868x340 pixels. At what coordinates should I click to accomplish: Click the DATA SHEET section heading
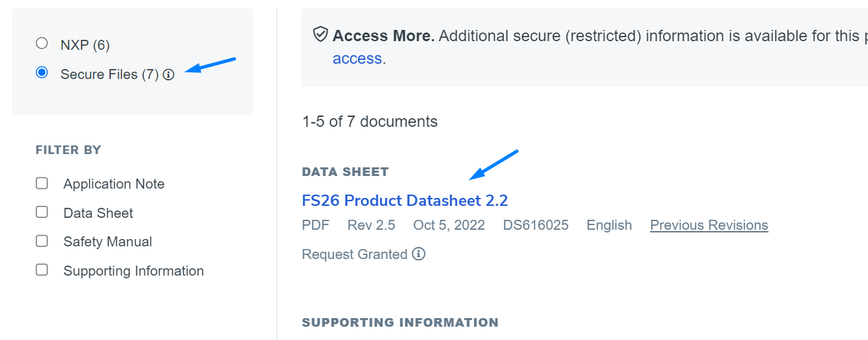click(345, 172)
